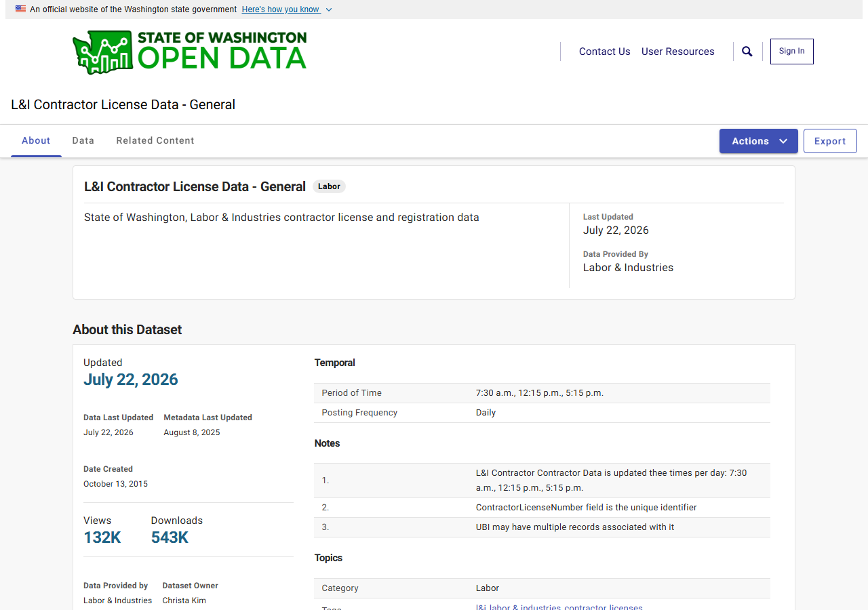Click 'Labor & Industries' under Data Provided By in header card
This screenshot has height=610, width=868.
[x=629, y=268]
